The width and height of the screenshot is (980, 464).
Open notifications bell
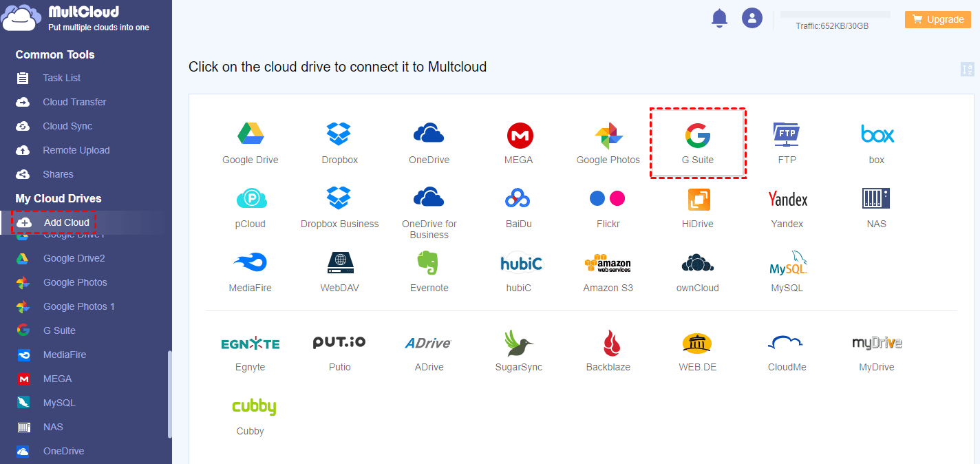719,18
